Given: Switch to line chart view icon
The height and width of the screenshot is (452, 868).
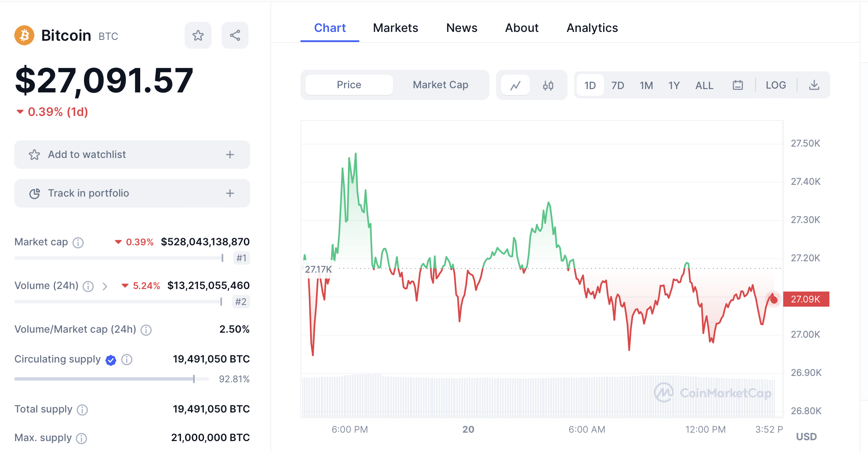Looking at the screenshot, I should pos(515,85).
